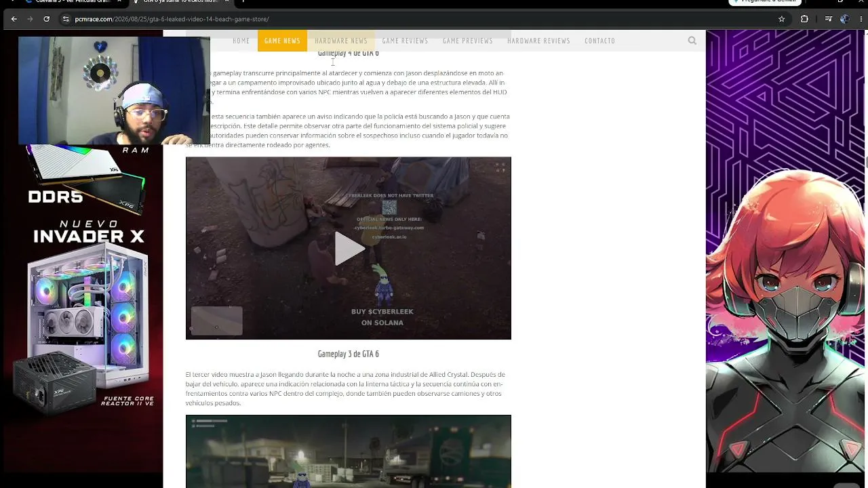Screen dimensions: 868x488
Task: Play the Gameplay 3 de GTA 6 video
Action: (x=349, y=248)
